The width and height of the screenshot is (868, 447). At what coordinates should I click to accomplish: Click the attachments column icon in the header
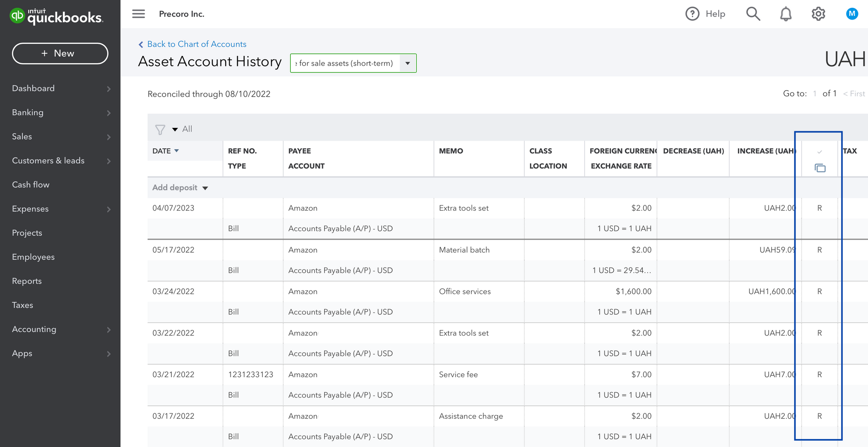tap(820, 167)
